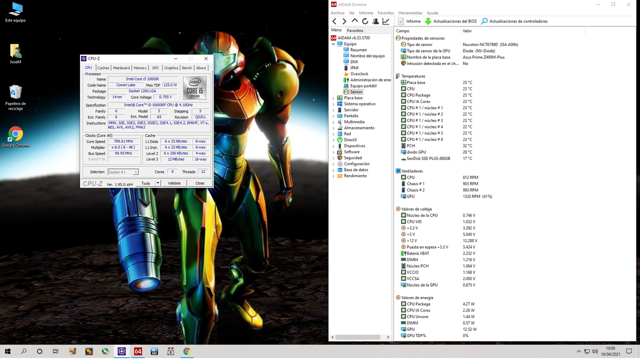Switch to the Favoritos panel tab

(x=355, y=30)
